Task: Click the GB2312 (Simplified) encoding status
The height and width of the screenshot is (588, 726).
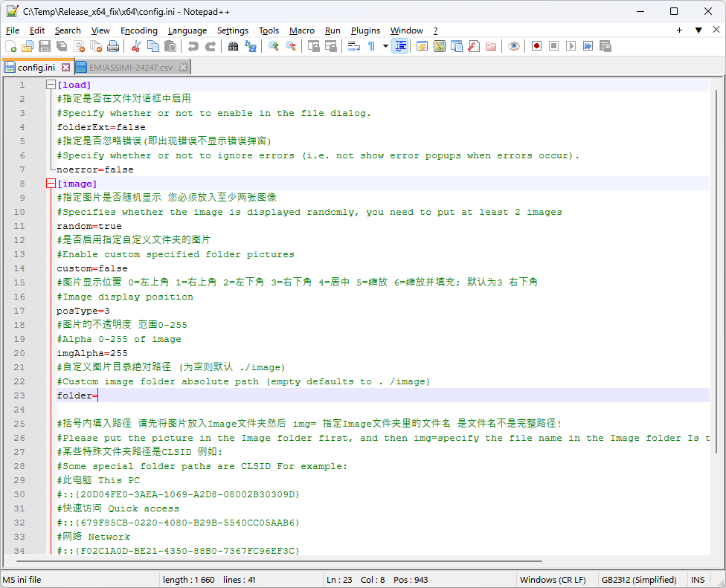Action: click(x=639, y=580)
